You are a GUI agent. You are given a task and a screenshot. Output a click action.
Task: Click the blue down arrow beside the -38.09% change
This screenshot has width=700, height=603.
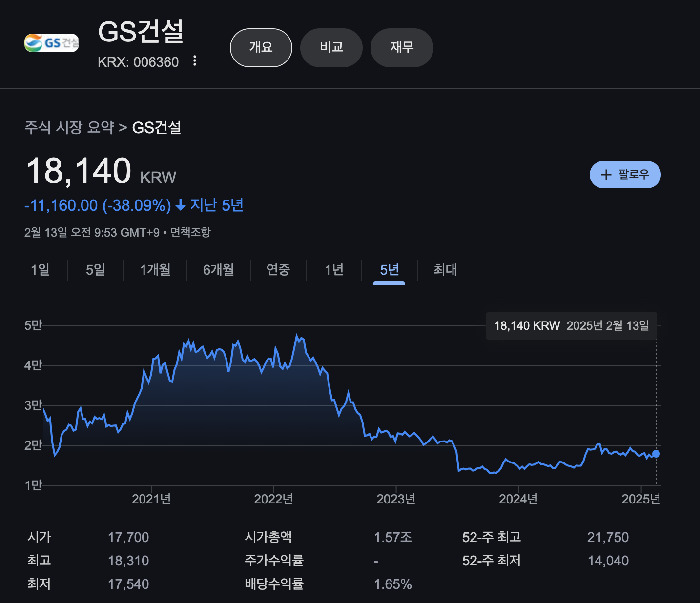181,205
